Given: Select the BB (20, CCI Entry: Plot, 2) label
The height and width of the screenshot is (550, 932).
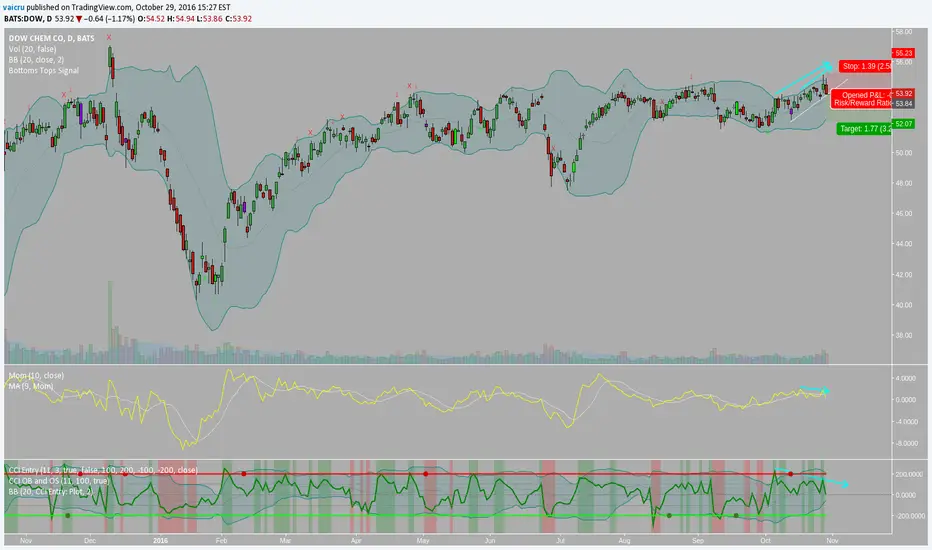Looking at the screenshot, I should point(51,491).
